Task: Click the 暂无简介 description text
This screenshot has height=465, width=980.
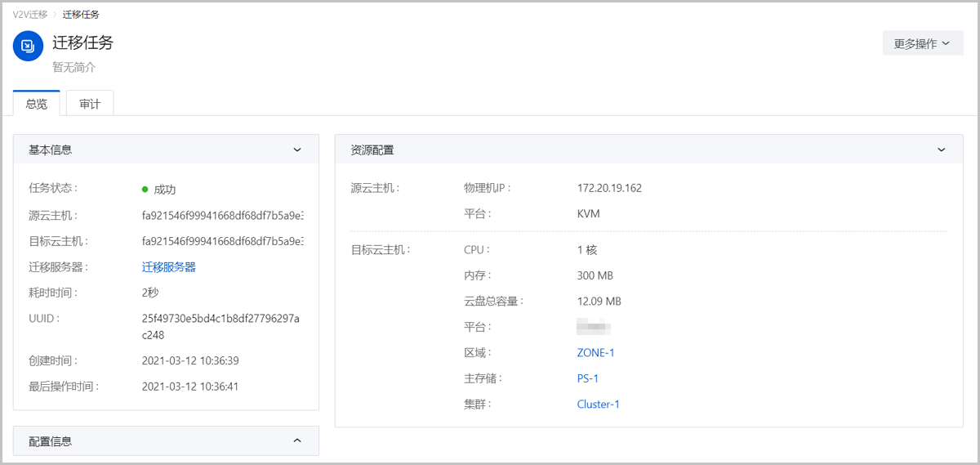Action: click(x=74, y=67)
